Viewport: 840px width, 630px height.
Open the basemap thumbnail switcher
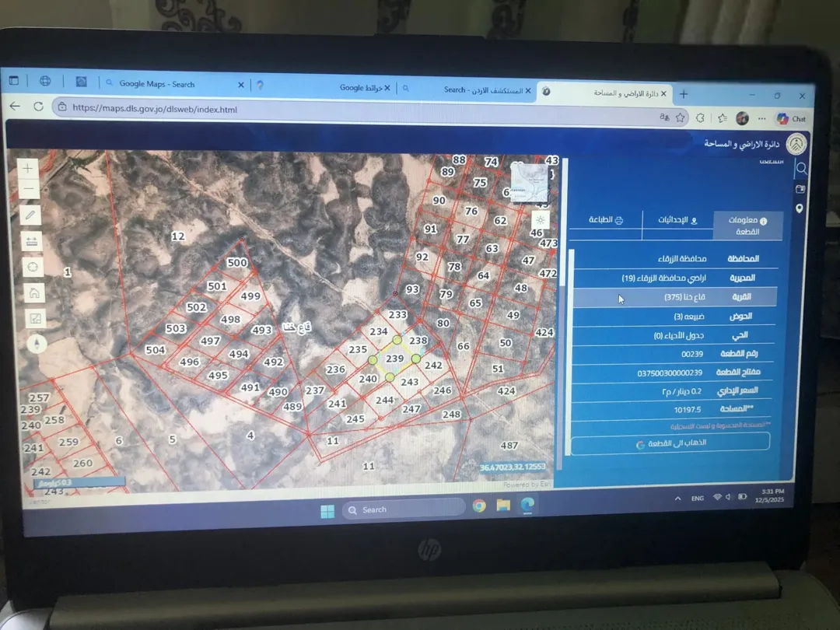(x=529, y=182)
